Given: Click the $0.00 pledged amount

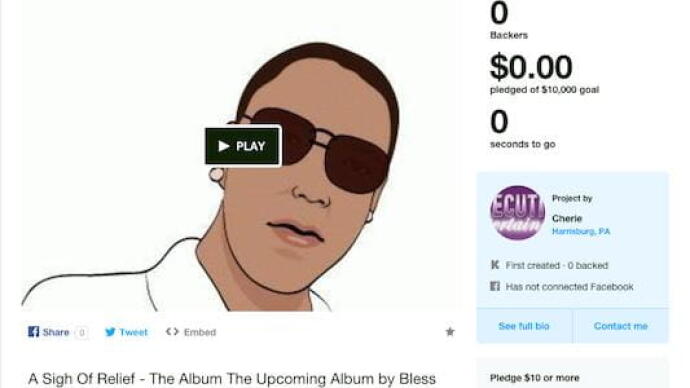Looking at the screenshot, I should [x=531, y=67].
